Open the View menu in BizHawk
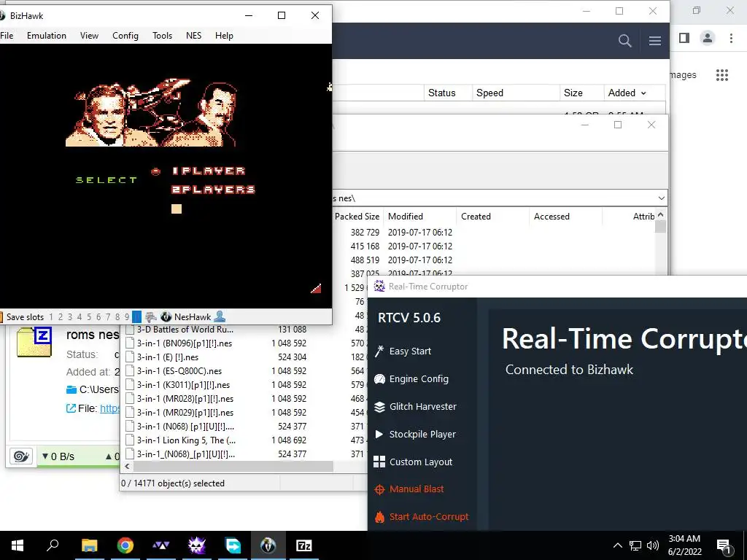 (89, 36)
